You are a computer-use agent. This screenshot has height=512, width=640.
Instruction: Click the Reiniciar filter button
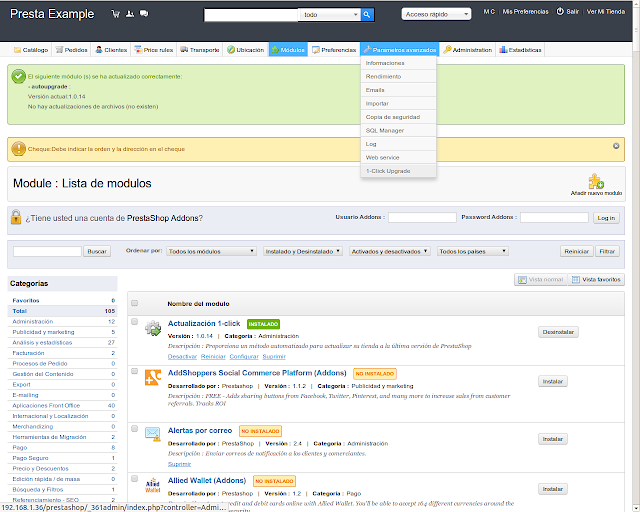pos(576,251)
